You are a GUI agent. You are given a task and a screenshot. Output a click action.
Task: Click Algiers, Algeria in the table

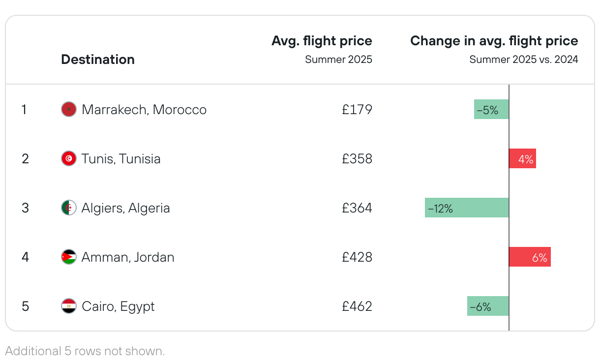point(126,208)
